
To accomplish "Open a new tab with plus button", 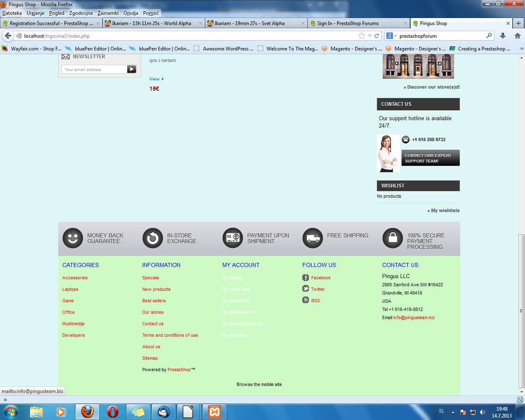I will pyautogui.click(x=518, y=23).
